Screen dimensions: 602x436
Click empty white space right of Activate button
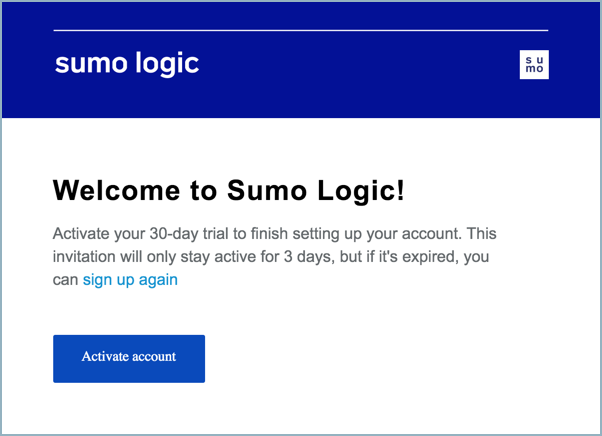pos(400,358)
